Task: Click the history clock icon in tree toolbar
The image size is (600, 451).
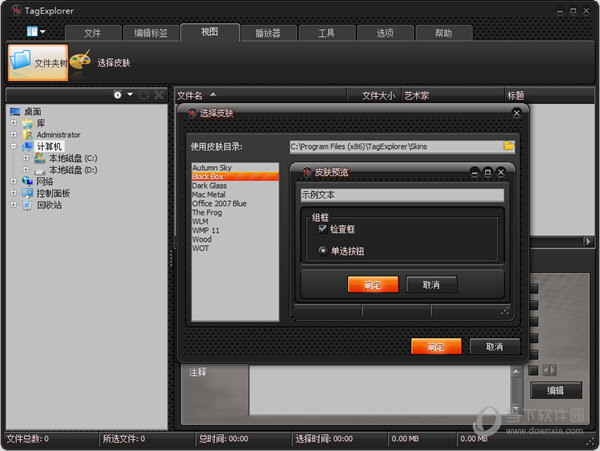Action: (117, 95)
